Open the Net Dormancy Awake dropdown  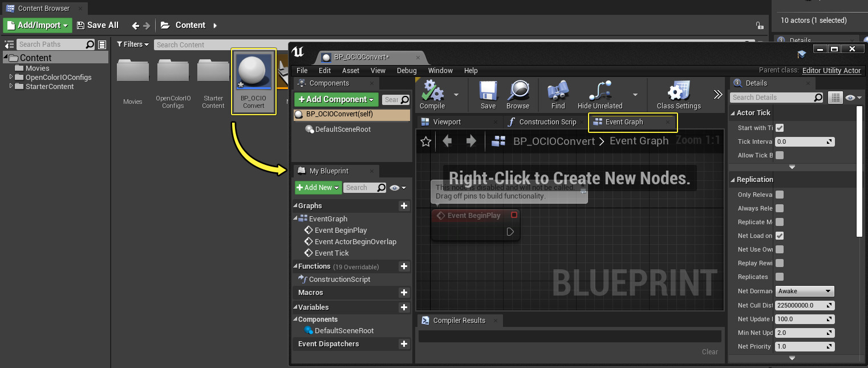[x=804, y=291]
